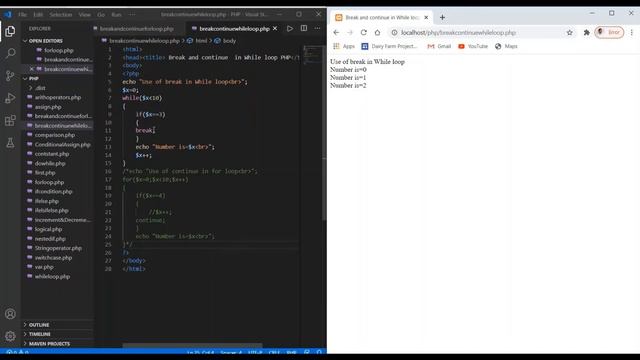640x360 pixels.
Task: Open Chrome Extensions puzzle icon
Action: 587,32
